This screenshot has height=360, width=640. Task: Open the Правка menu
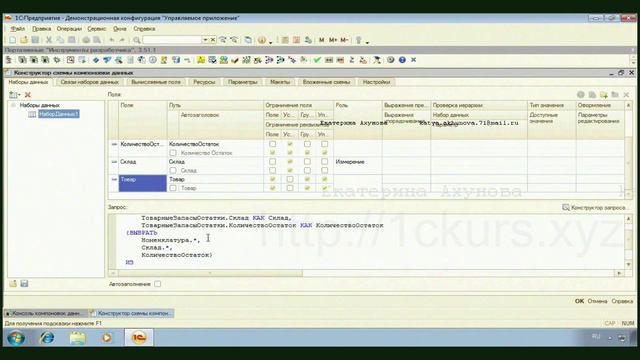42,29
